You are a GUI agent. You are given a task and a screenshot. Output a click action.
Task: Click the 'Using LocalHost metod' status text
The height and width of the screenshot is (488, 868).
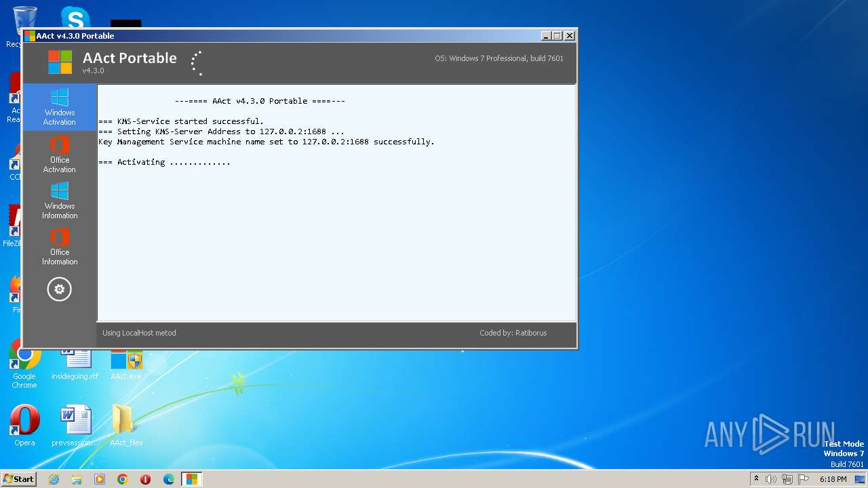[139, 333]
